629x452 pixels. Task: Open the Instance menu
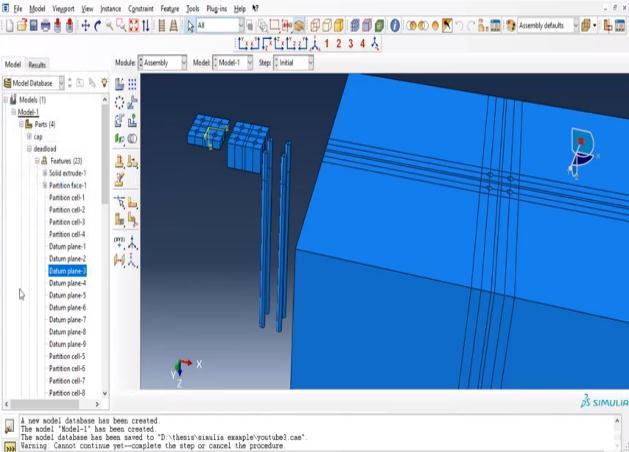coord(111,8)
